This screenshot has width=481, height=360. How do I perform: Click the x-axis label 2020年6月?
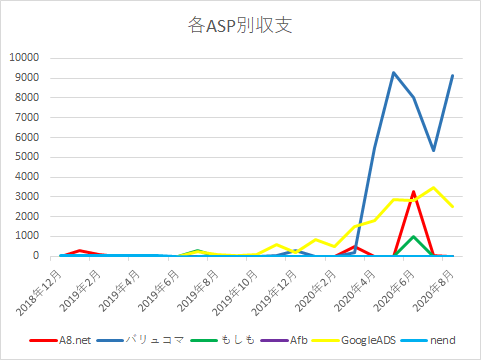(394, 291)
